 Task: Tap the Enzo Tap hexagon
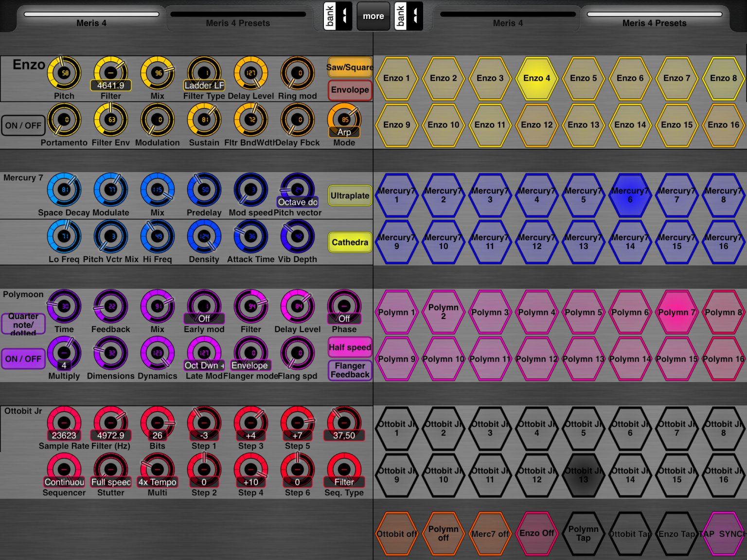point(676,533)
